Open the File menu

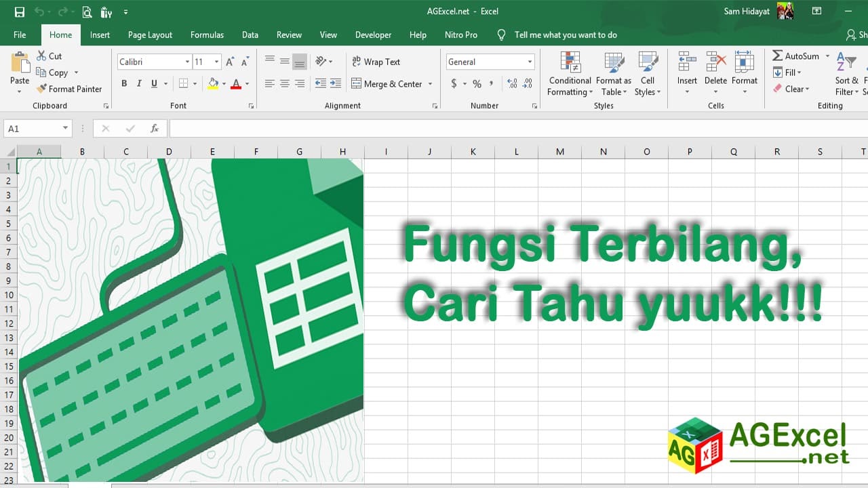20,35
